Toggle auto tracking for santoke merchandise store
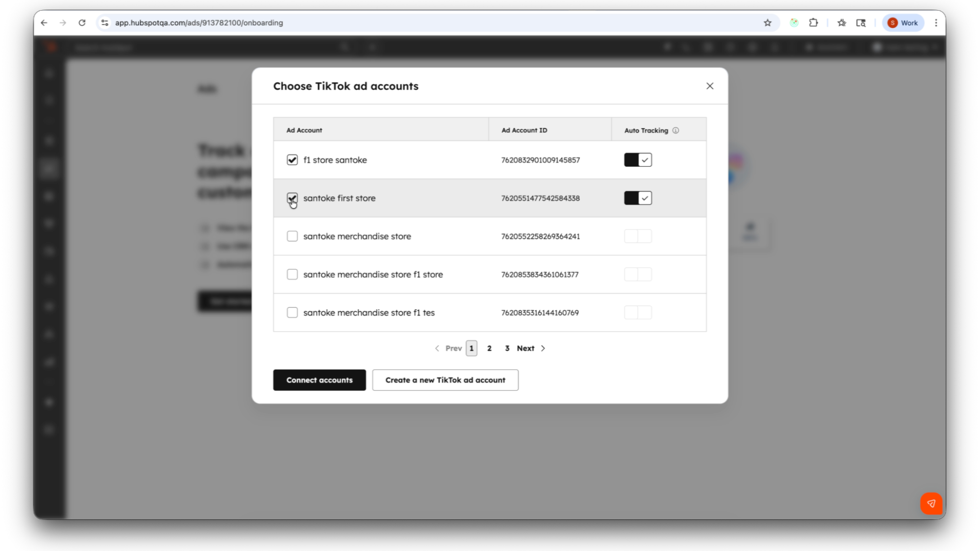 pyautogui.click(x=638, y=236)
